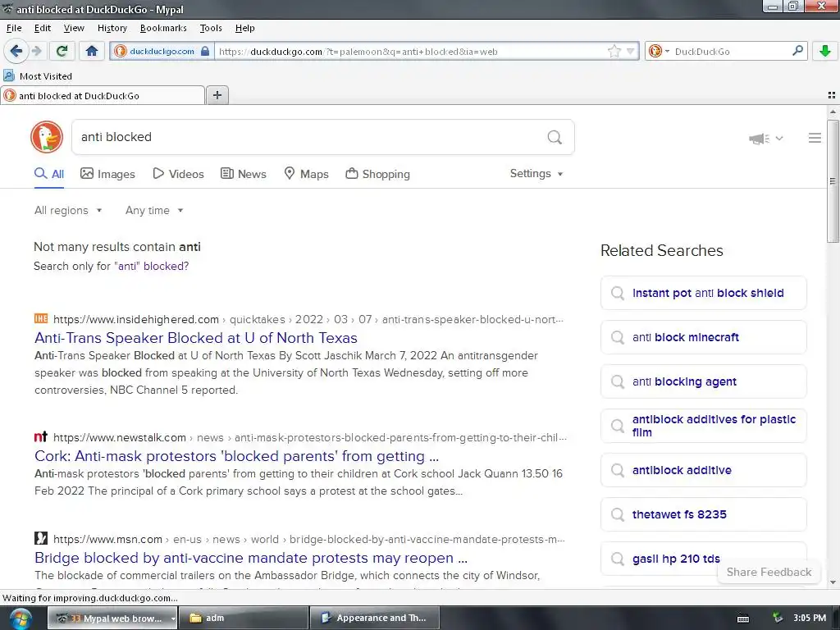Open the History menu
Viewport: 840px width, 630px height.
point(112,28)
